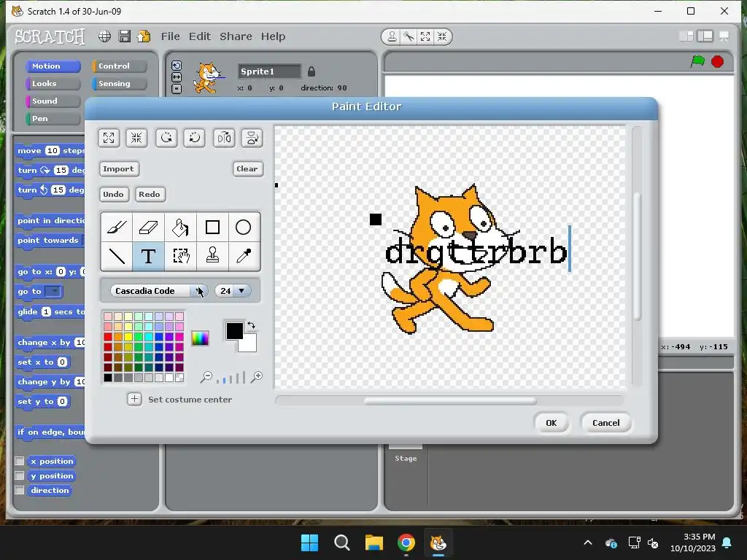
Task: Cancel the Paint Editor dialog
Action: 606,423
